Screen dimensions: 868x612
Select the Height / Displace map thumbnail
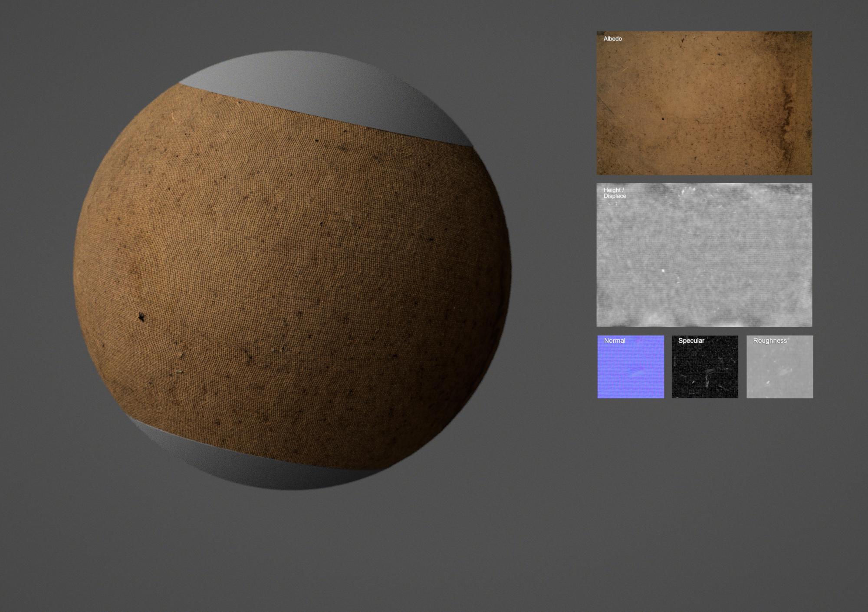(x=704, y=255)
